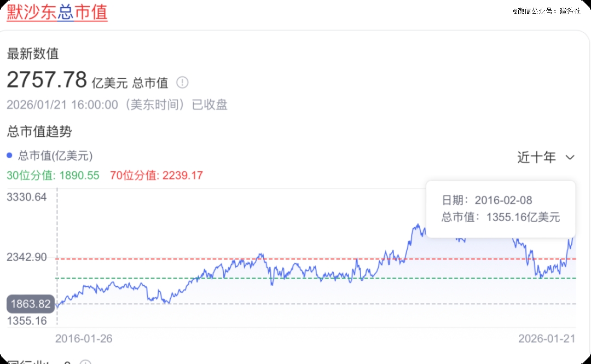The height and width of the screenshot is (364, 591).
Task: Toggle the red 70位分值 2239.17 label
Action: [157, 176]
